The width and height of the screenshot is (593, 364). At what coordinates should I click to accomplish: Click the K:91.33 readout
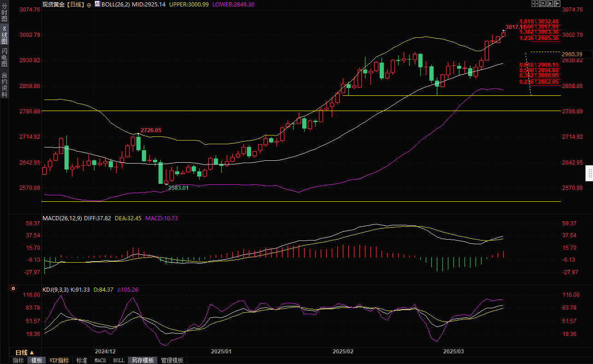pos(80,289)
